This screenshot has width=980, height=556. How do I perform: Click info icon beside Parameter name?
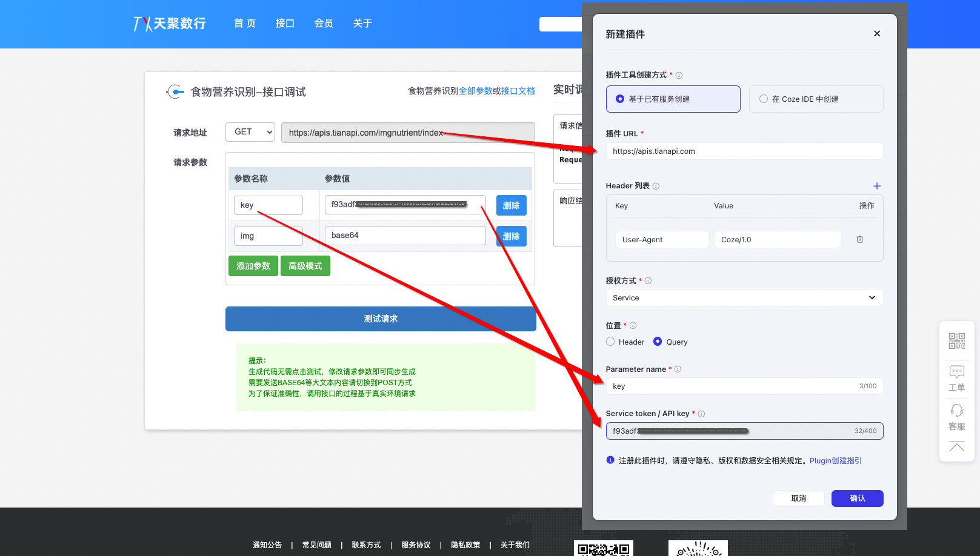point(678,369)
